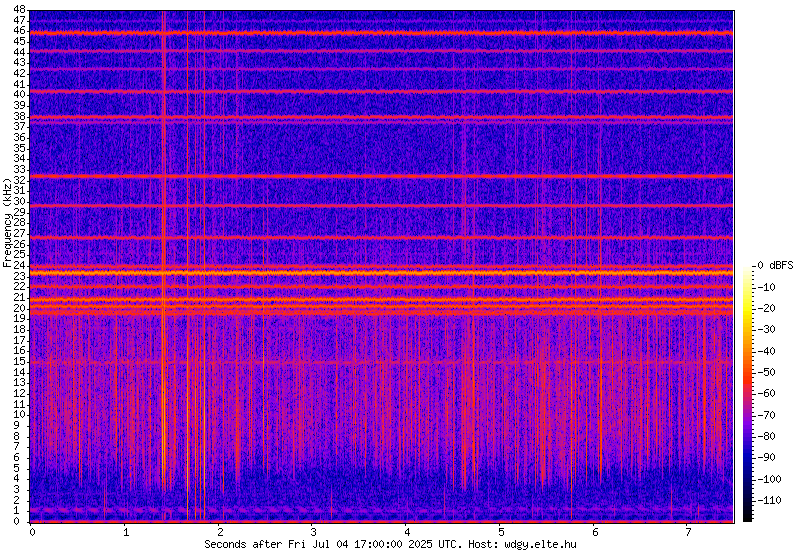The image size is (800, 552).
Task: Click the "10" frequency axis tick label
Action: coord(19,415)
